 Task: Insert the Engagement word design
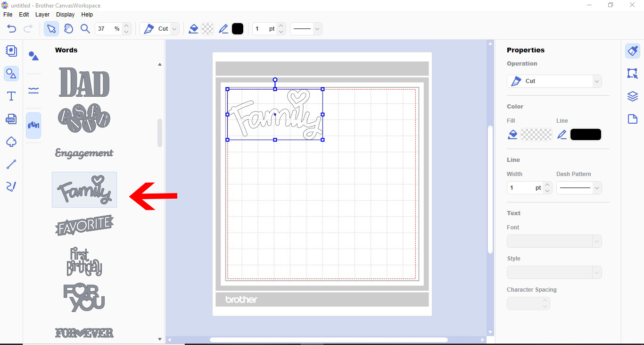coord(84,153)
